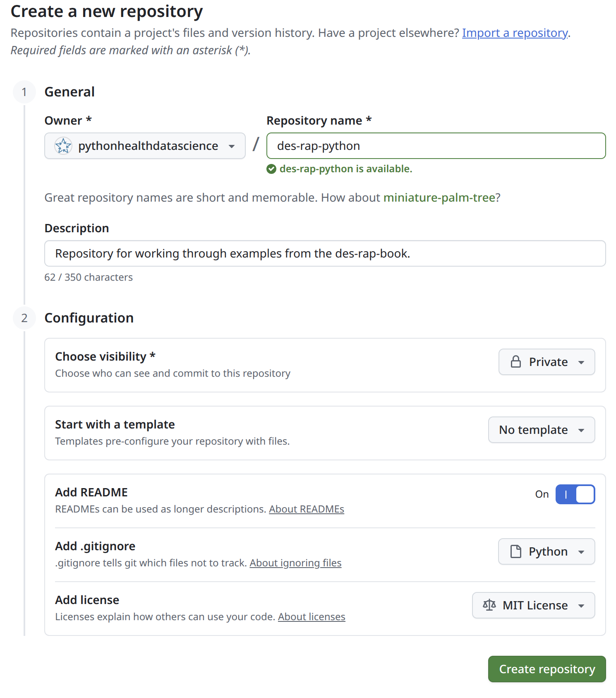Expand the Private visibility dropdown

coord(546,362)
